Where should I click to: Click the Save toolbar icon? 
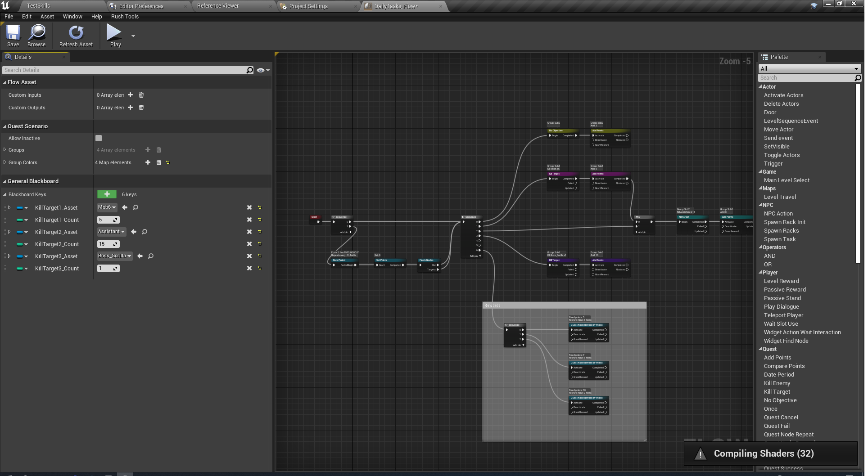pyautogui.click(x=13, y=36)
